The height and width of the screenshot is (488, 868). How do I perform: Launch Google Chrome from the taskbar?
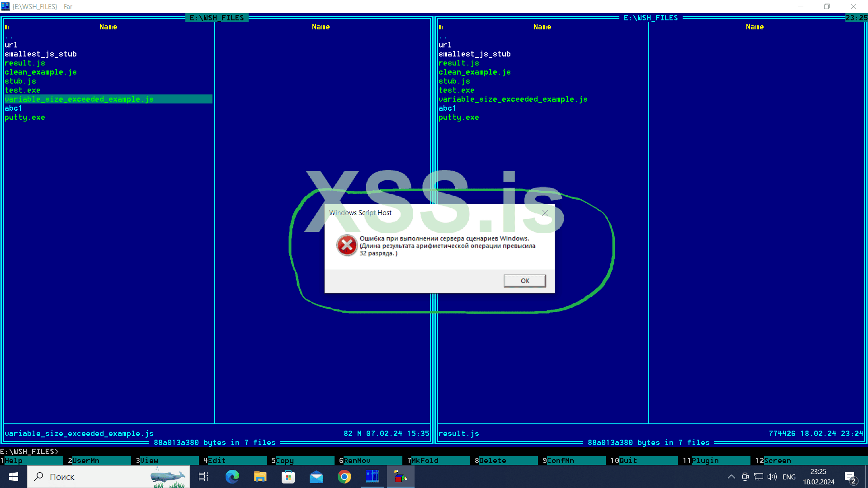[x=344, y=477]
